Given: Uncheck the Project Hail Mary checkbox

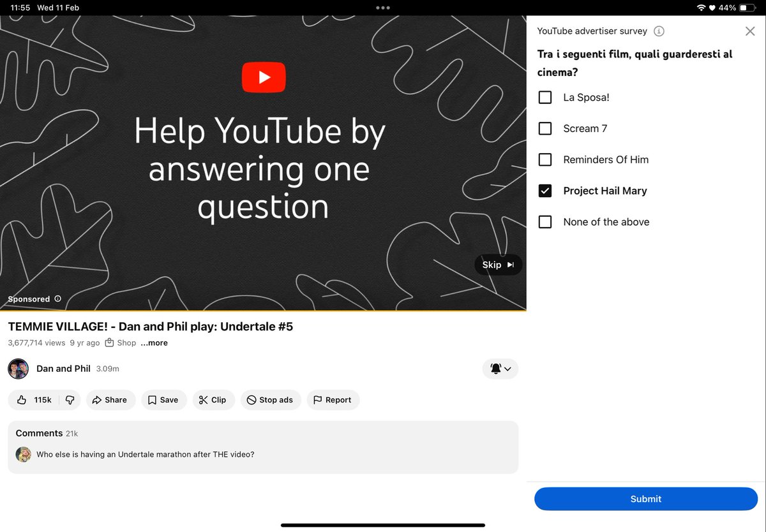Looking at the screenshot, I should 545,190.
